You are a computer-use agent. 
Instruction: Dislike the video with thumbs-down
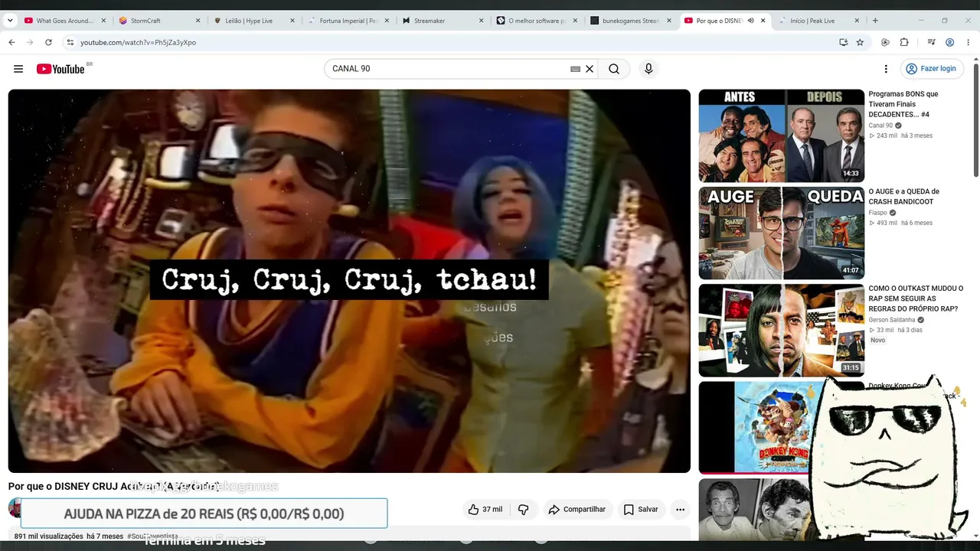(524, 510)
